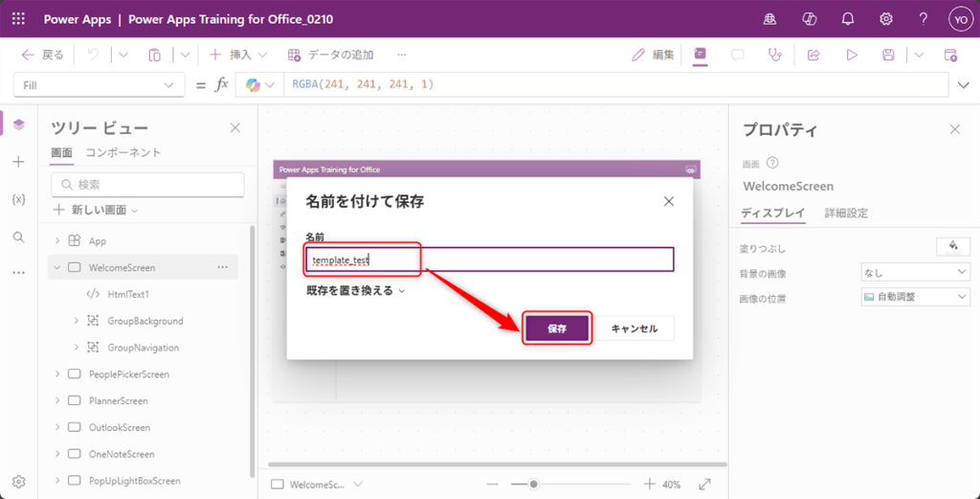Open variables {x} icon in sidebar
Image resolution: width=980 pixels, height=499 pixels.
[x=19, y=199]
